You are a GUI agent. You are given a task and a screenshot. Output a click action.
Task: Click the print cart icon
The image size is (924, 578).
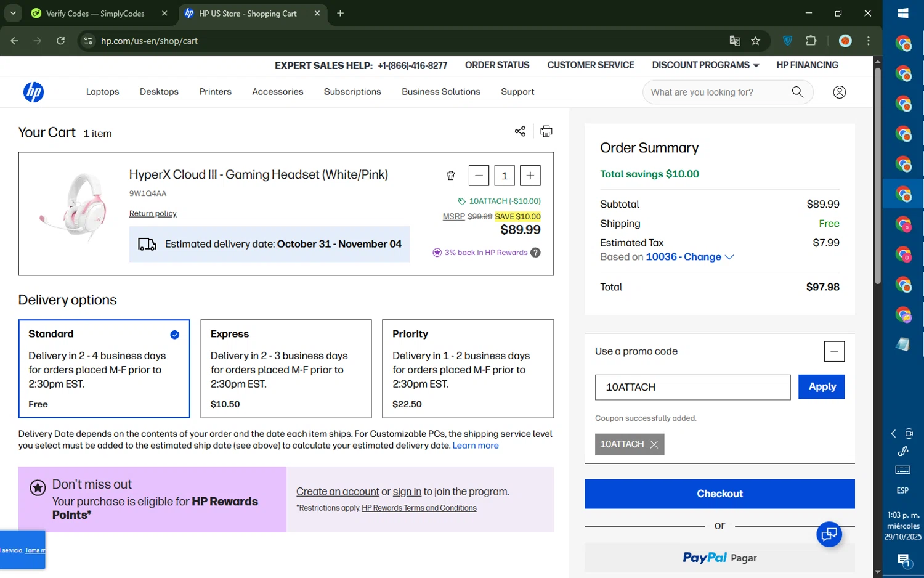pyautogui.click(x=546, y=131)
